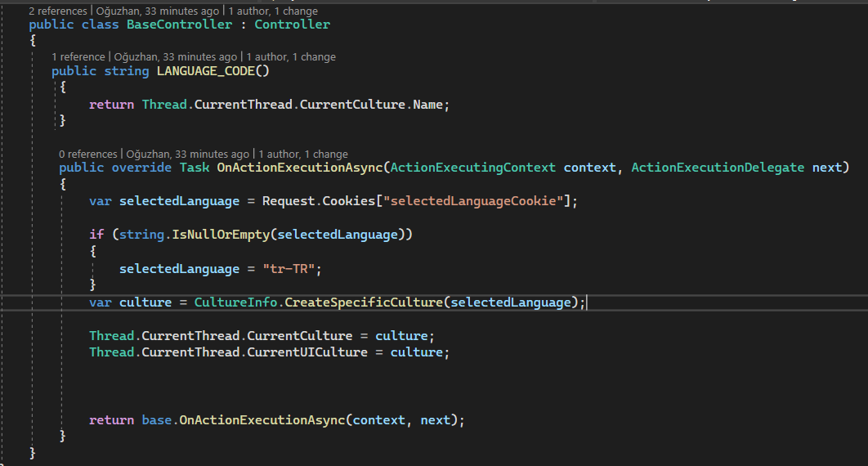Click the Controller base class name
The width and height of the screenshot is (868, 466).
tap(293, 25)
